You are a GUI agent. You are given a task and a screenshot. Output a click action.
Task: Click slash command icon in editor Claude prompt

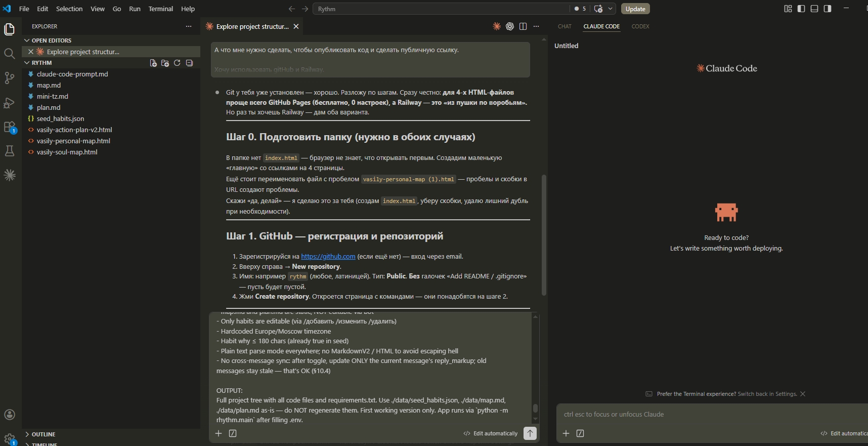(x=233, y=433)
